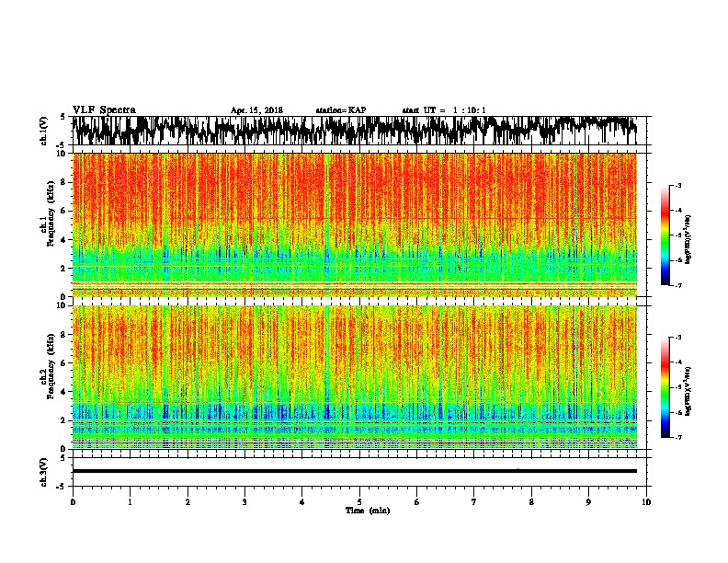Screen dimensions: 728x563
Task: Click the "2" kHz tick on the ch.2 frequency axis
Action: [63, 420]
